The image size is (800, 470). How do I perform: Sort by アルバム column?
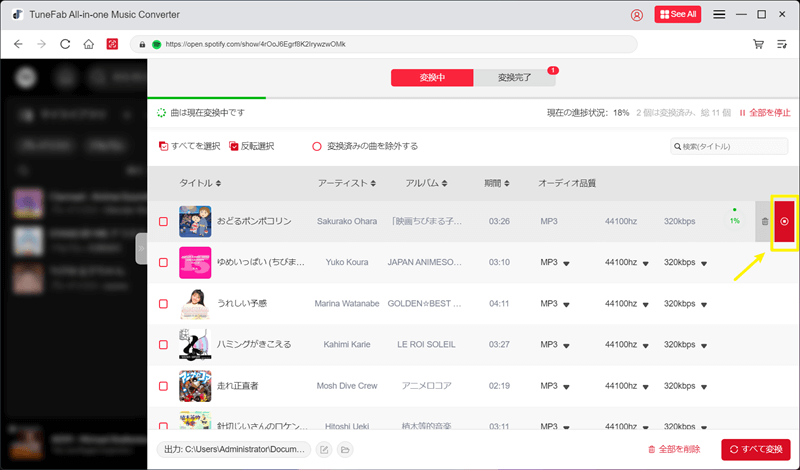427,183
